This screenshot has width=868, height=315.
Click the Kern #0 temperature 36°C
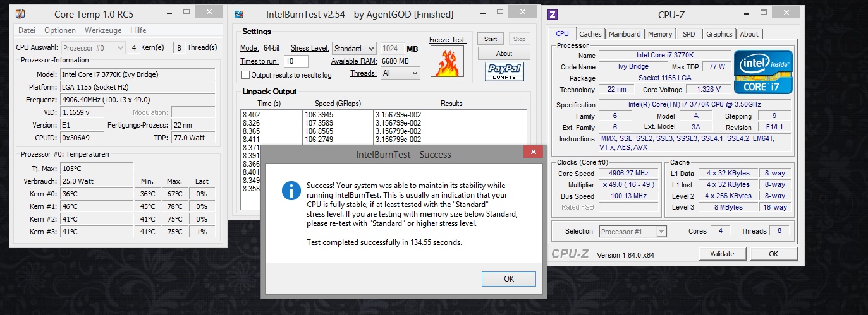click(95, 194)
